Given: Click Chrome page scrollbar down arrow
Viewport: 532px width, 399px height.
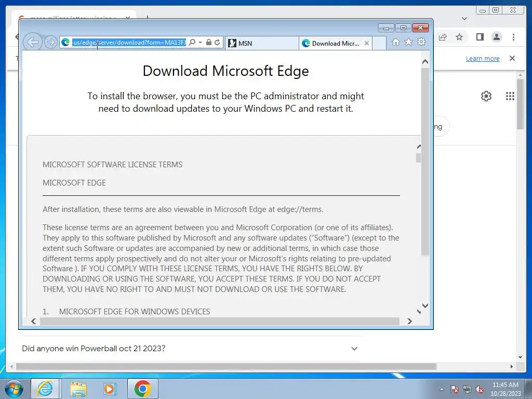Looking at the screenshot, I should click(520, 357).
